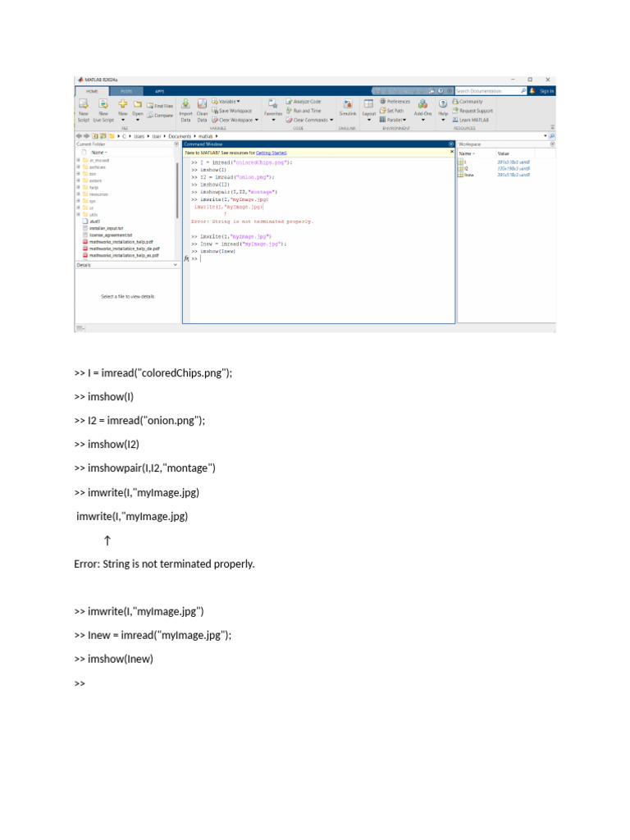Screen dimensions: 630x840
Task: Click the browse for folder icon
Action: coord(103,136)
